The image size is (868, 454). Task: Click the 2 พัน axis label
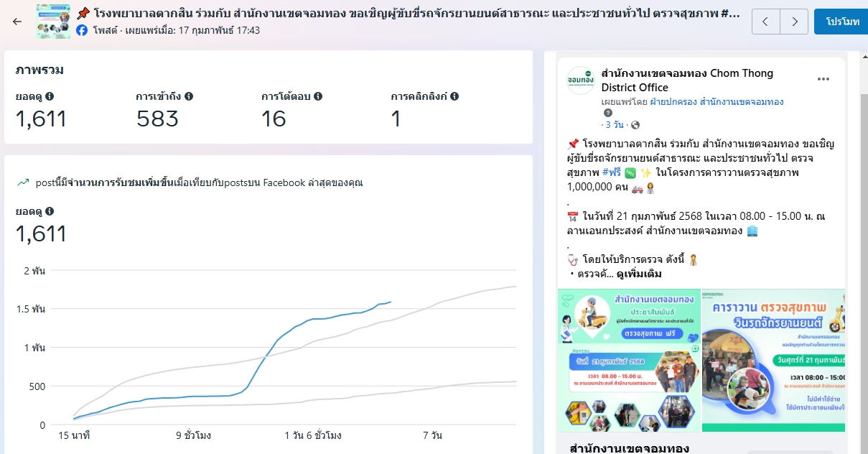34,271
